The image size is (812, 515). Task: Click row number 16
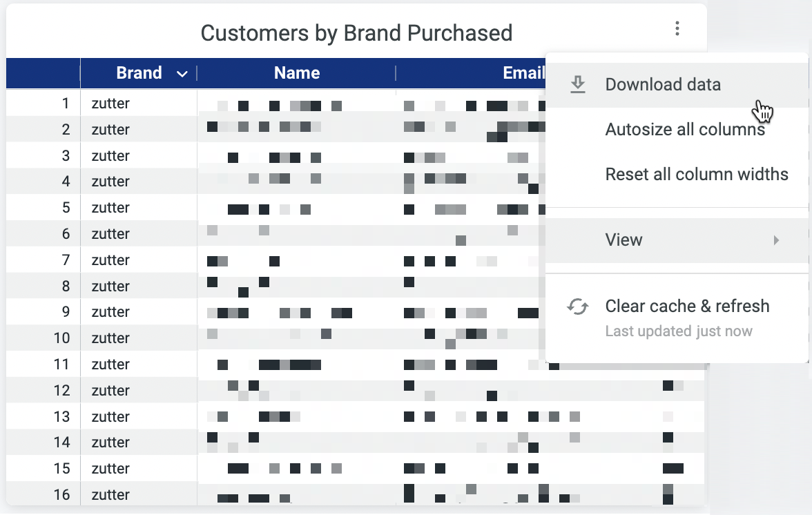point(62,495)
